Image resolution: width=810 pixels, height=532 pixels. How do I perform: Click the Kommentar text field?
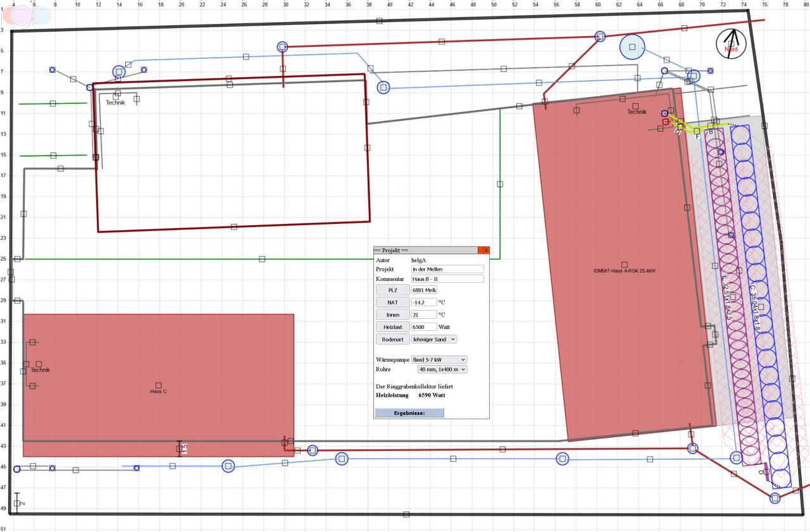(x=447, y=279)
